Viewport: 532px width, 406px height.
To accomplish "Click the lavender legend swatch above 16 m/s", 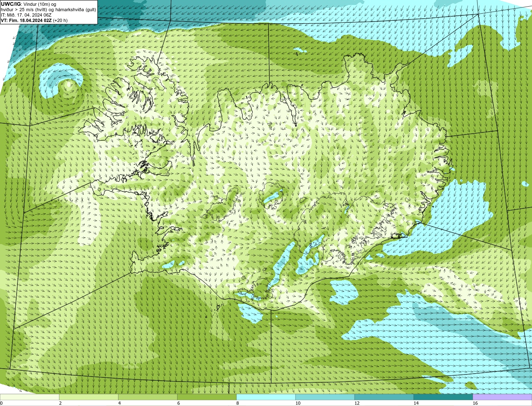I will pyautogui.click(x=502, y=397).
